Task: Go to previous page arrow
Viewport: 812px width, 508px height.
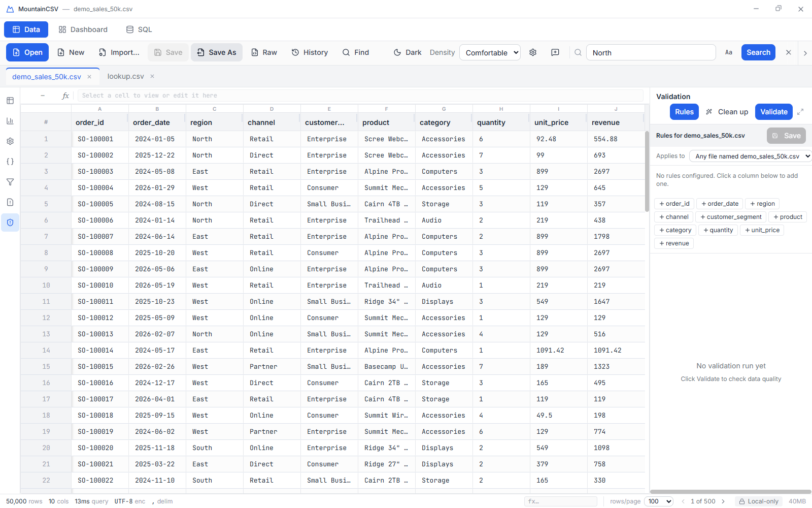Action: 683,501
